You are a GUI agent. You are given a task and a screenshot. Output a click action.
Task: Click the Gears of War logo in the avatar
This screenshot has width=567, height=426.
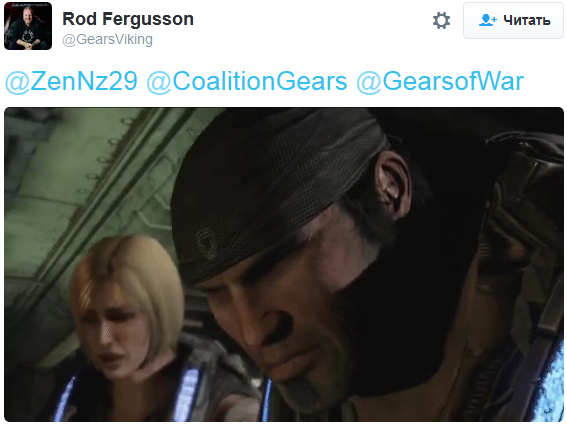click(x=28, y=5)
